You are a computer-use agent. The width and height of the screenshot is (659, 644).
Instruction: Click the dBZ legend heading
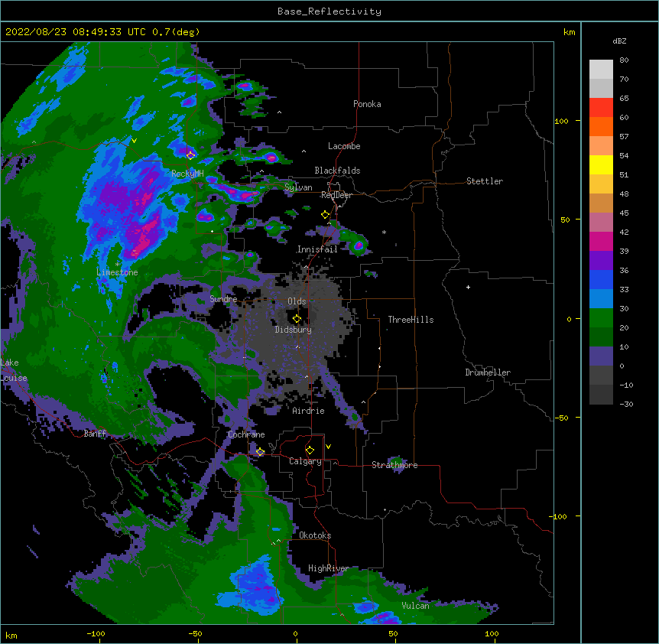tap(619, 41)
